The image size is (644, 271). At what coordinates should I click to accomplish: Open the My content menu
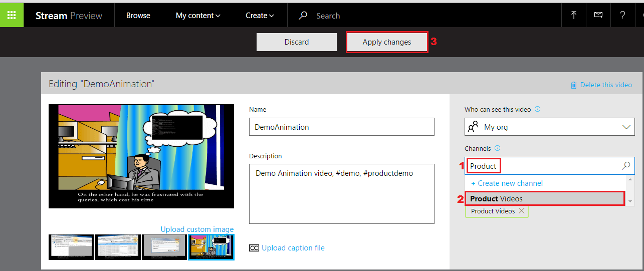tap(198, 16)
